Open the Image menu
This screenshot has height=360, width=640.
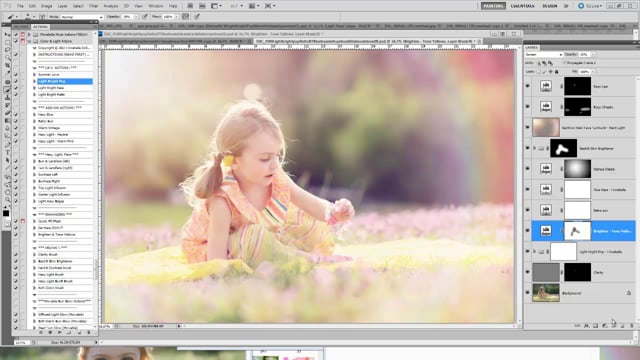[47, 6]
